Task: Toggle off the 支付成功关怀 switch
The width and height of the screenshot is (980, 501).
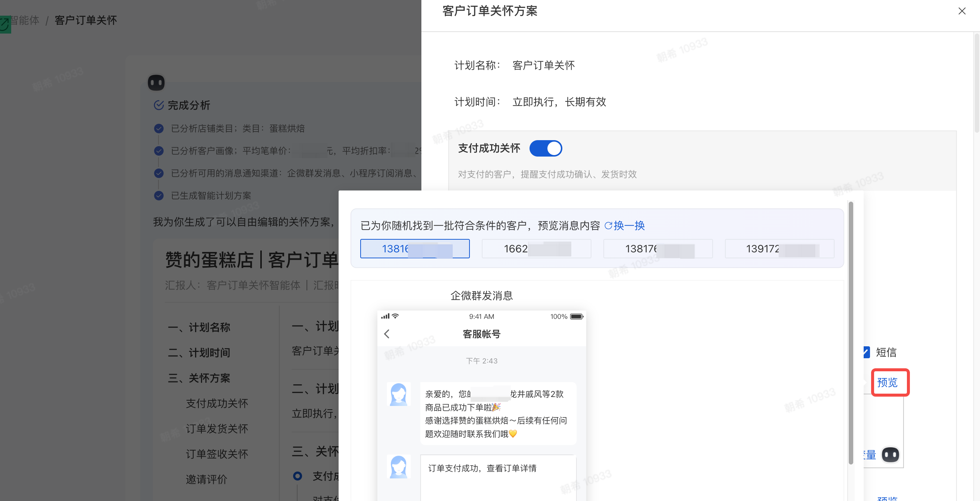Action: coord(546,148)
